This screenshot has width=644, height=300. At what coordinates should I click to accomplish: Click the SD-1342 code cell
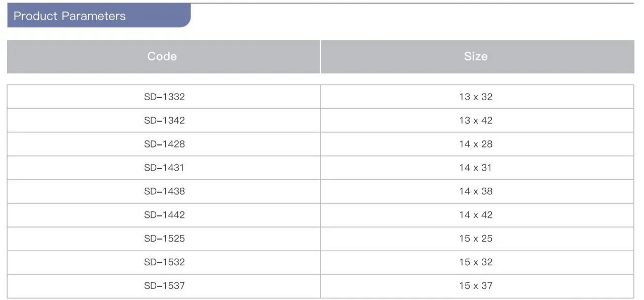[164, 120]
